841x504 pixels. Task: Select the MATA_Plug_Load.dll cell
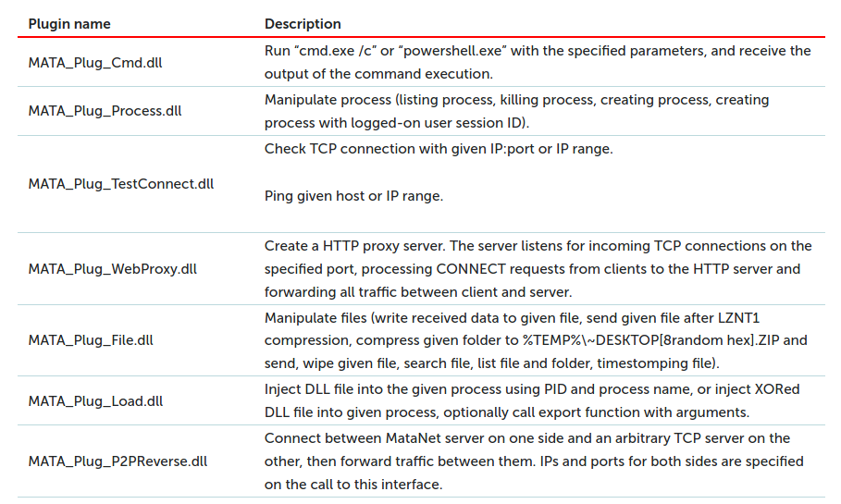pyautogui.click(x=95, y=401)
